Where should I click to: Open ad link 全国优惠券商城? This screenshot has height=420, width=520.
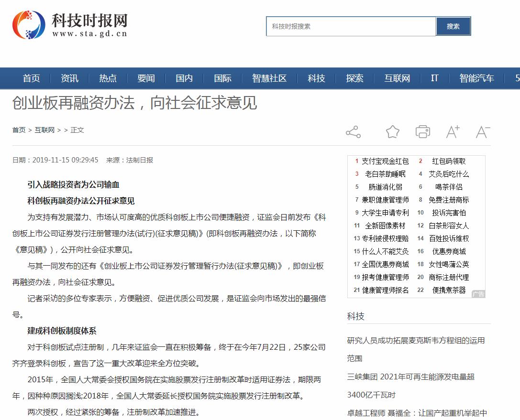tap(385, 265)
